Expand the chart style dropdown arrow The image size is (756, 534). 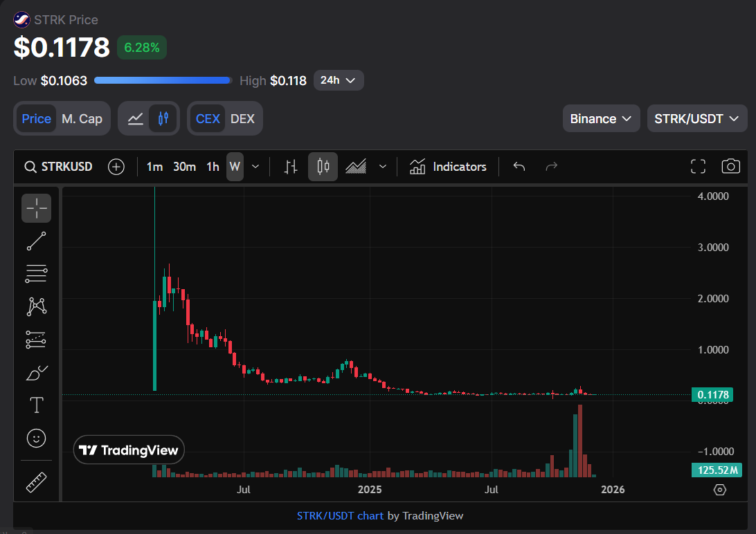click(383, 167)
